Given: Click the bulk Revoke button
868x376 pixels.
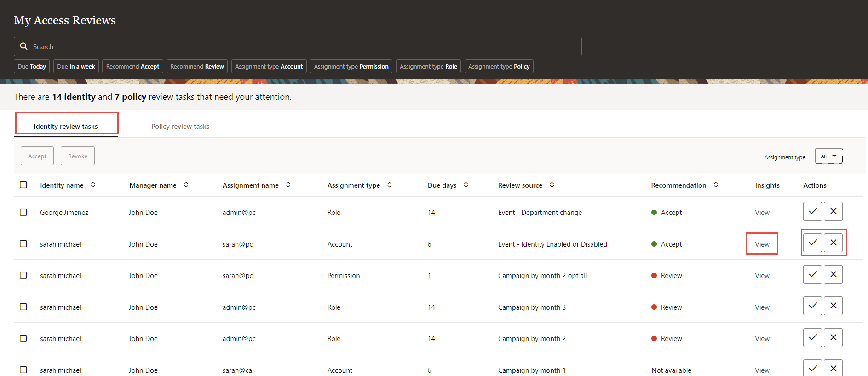Looking at the screenshot, I should pos(78,156).
